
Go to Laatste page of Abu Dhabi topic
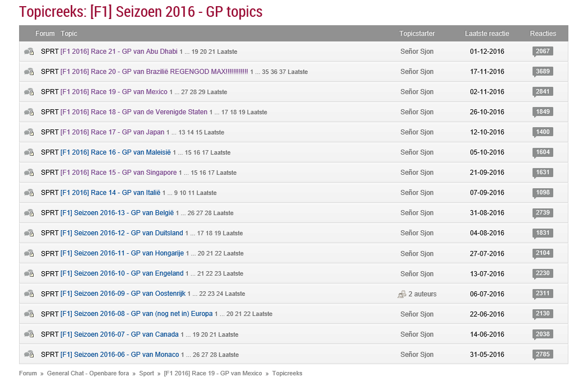(227, 52)
